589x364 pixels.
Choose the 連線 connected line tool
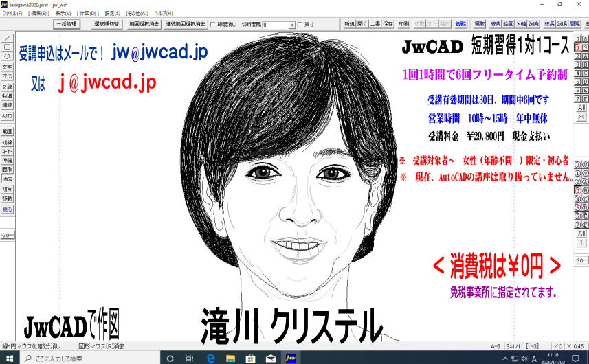pyautogui.click(x=8, y=105)
